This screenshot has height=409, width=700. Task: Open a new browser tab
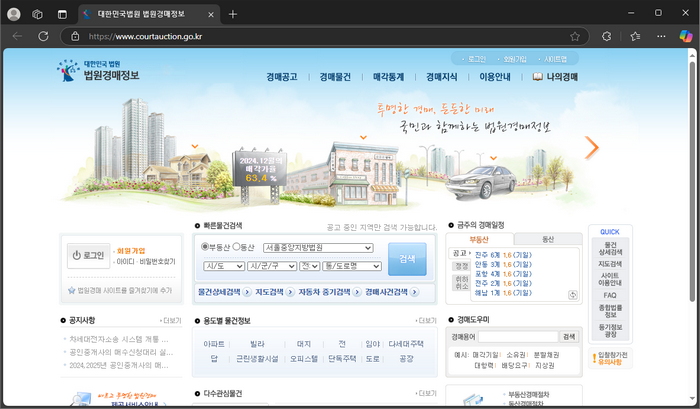[233, 14]
